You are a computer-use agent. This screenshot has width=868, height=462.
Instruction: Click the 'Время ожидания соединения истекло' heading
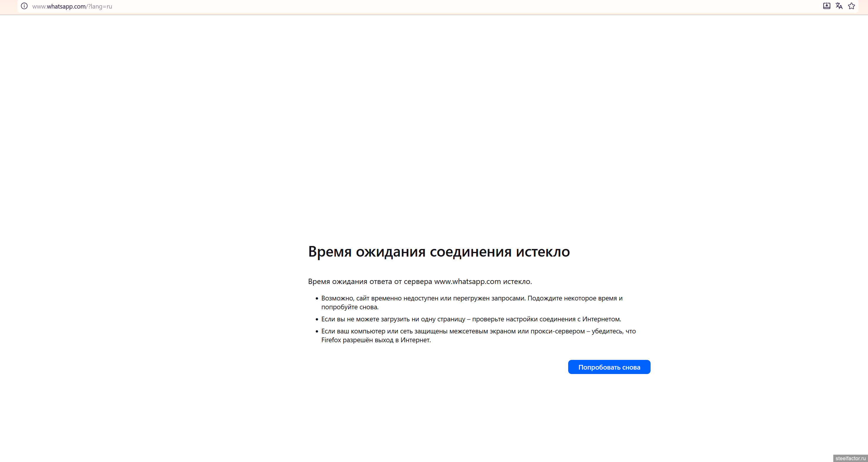439,252
